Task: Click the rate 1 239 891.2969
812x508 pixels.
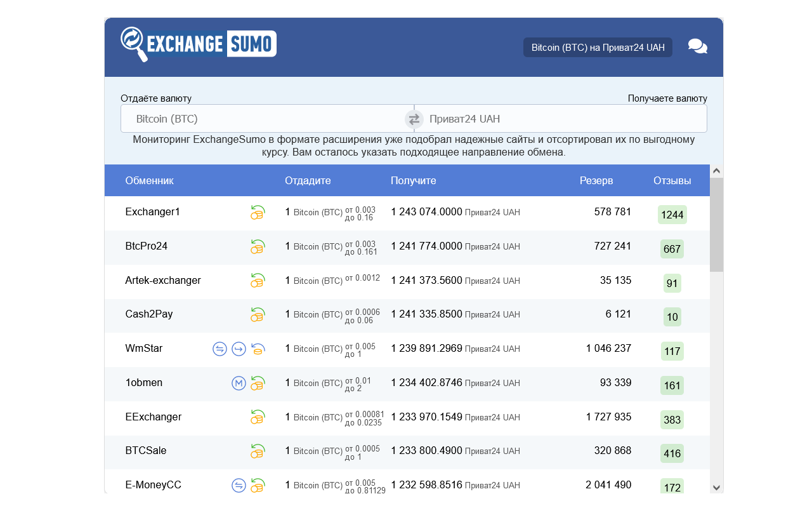Action: [426, 349]
